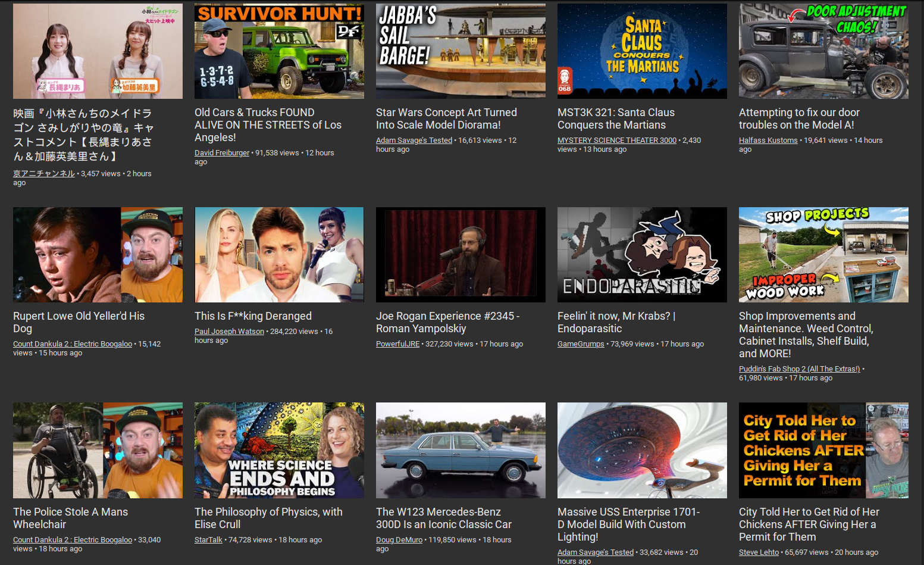This screenshot has width=924, height=565.
Task: Open the Door Adjustment Chaos thumbnail
Action: [x=823, y=51]
